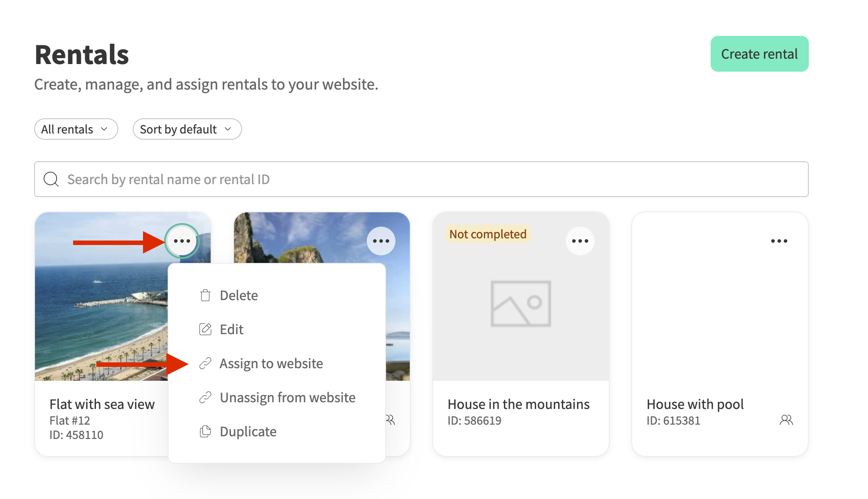
Task: Click the Create rental button
Action: [759, 54]
